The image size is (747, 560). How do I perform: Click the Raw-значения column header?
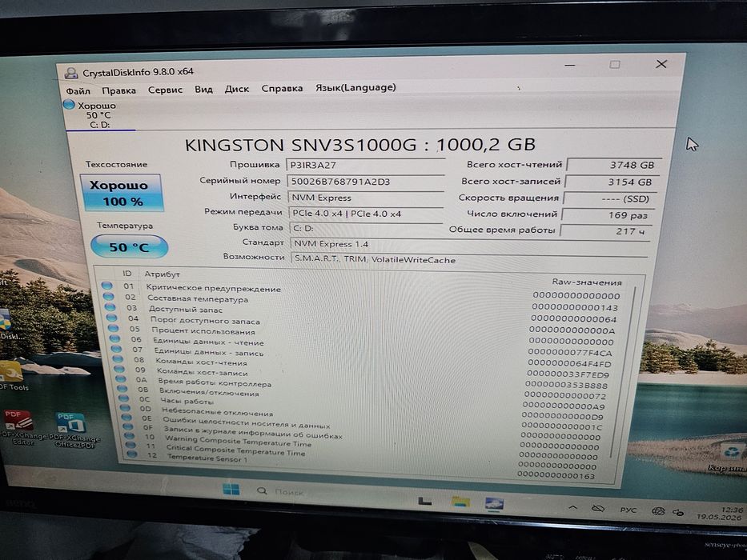point(587,282)
